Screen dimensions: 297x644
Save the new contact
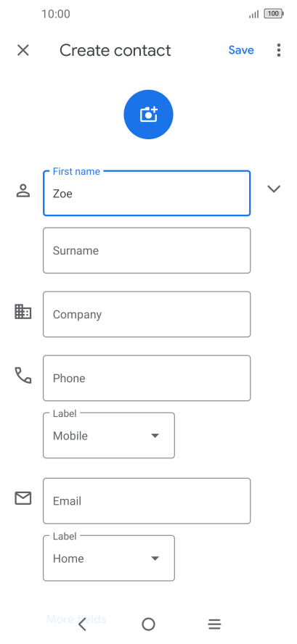pyautogui.click(x=241, y=50)
